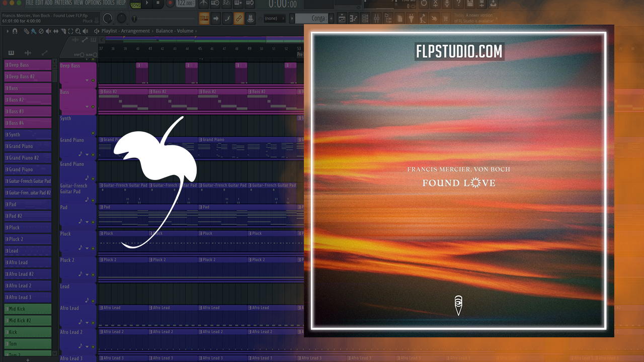The image size is (644, 362).
Task: Toggle mute LED on Synth track
Action: (x=93, y=133)
